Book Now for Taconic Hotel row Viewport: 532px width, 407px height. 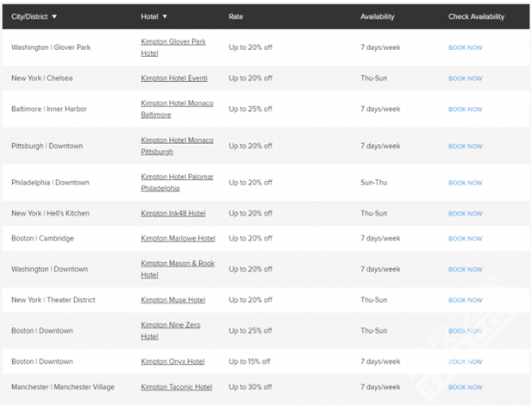[x=465, y=388]
